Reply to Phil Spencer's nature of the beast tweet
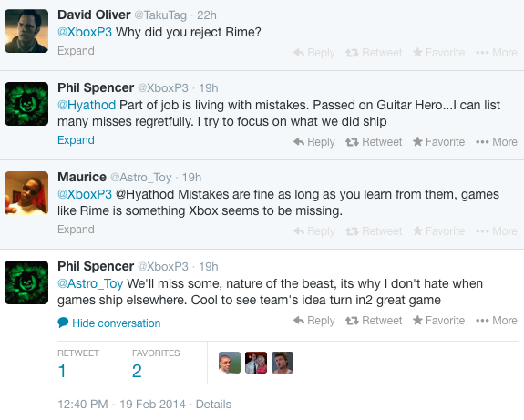This screenshot has width=524, height=420. 314,321
